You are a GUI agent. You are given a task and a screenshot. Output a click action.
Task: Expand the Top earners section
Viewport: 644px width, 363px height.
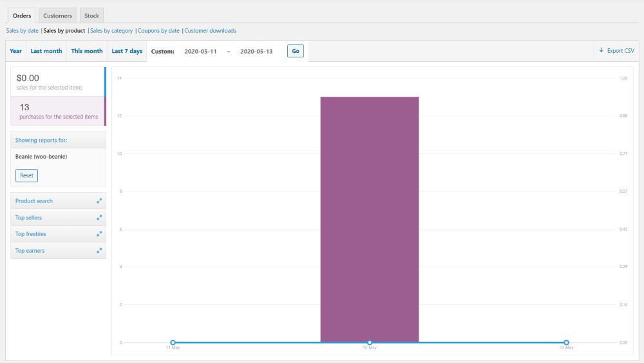point(59,250)
